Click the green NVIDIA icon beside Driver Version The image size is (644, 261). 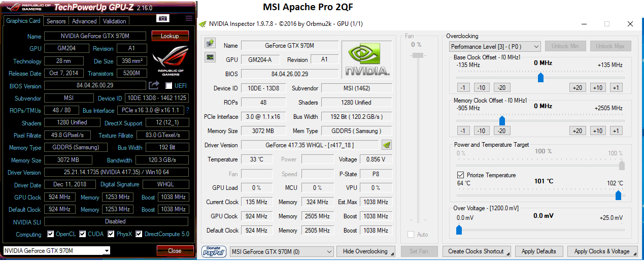click(387, 145)
